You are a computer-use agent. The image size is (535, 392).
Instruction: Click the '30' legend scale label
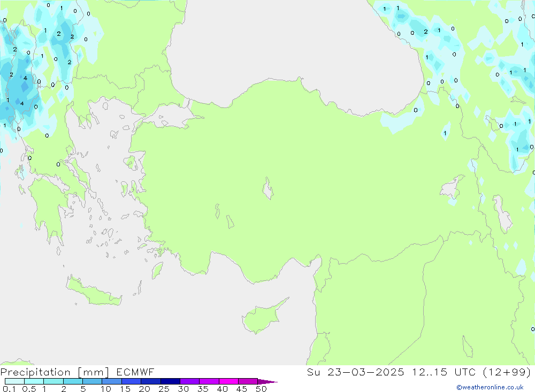coord(183,389)
